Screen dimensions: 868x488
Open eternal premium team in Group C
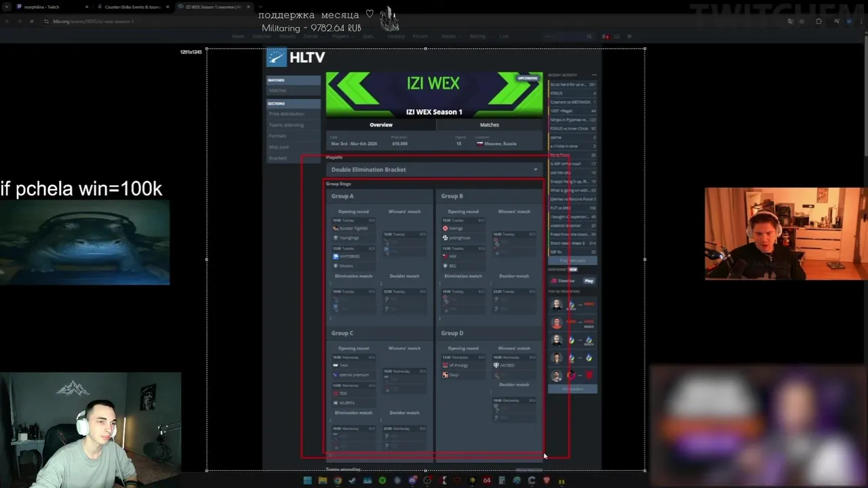[x=353, y=375]
